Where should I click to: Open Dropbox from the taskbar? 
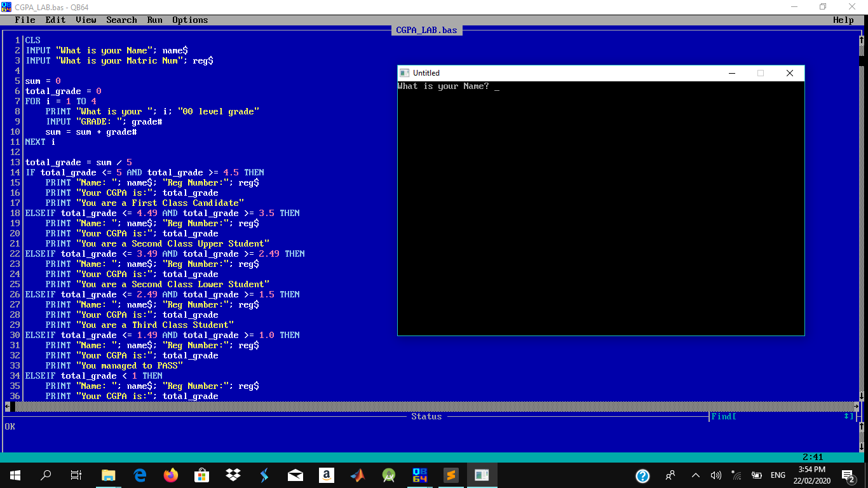233,475
